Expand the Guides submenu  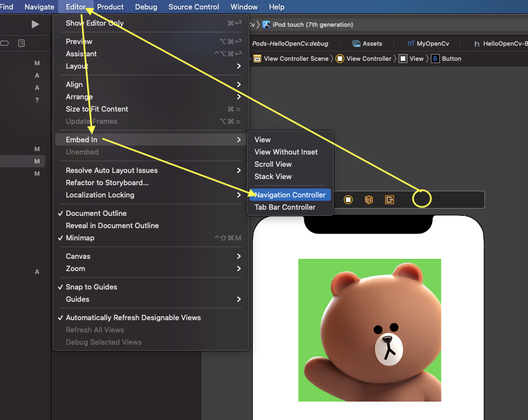151,299
